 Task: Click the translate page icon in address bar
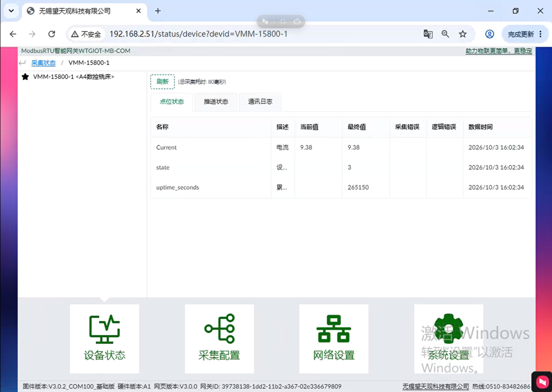tap(428, 34)
